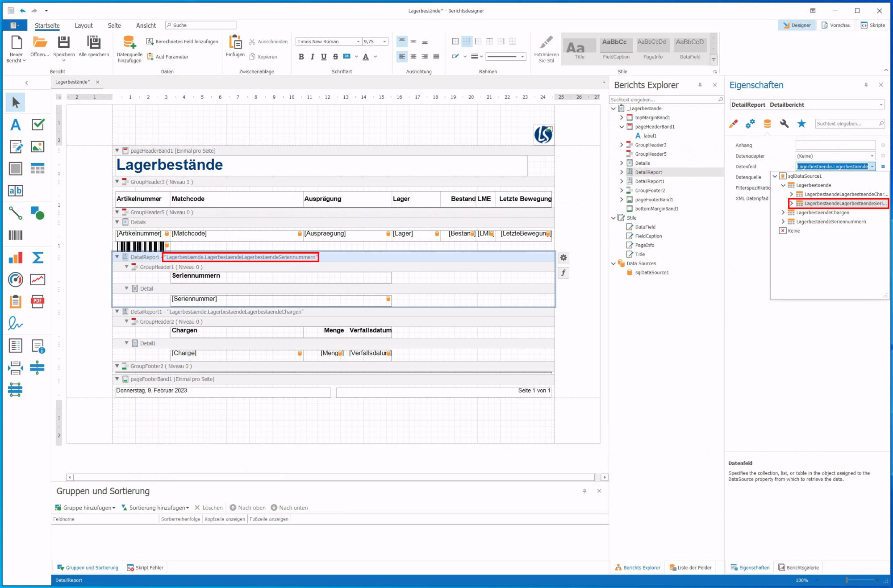Open the font name dropdown
This screenshot has width=893, height=588.
(358, 42)
